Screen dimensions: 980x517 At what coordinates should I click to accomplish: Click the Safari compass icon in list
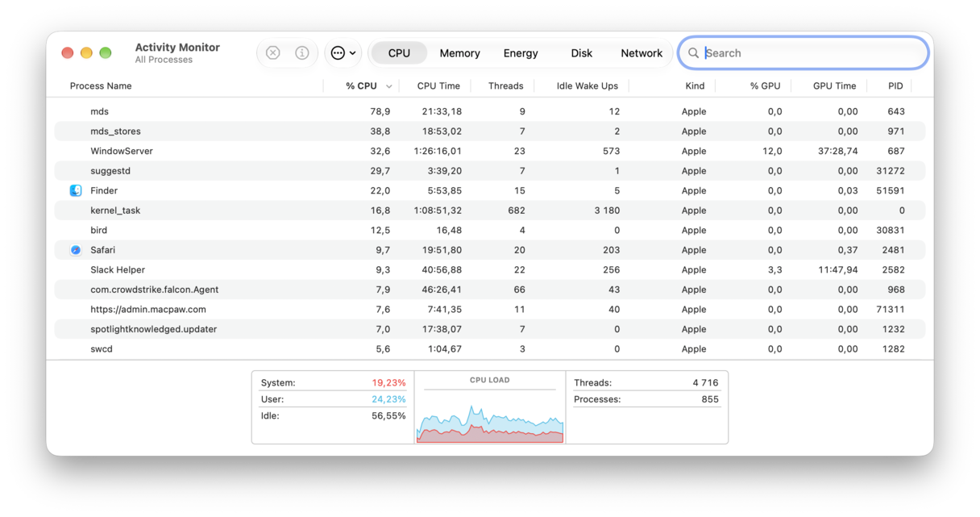pyautogui.click(x=76, y=250)
